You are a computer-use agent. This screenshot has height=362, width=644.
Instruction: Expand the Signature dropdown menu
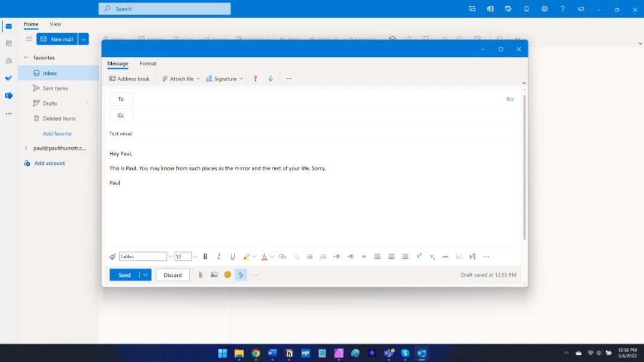(x=241, y=79)
